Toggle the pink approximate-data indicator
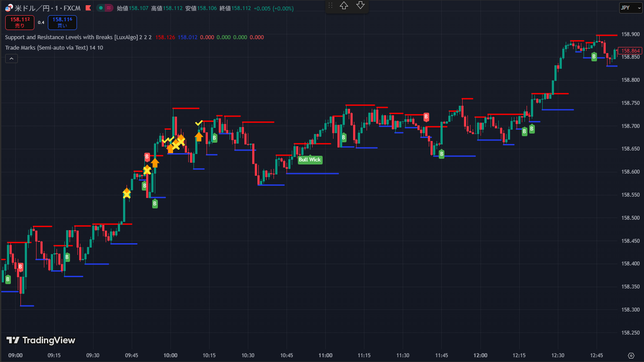The height and width of the screenshot is (362, 644). (109, 8)
